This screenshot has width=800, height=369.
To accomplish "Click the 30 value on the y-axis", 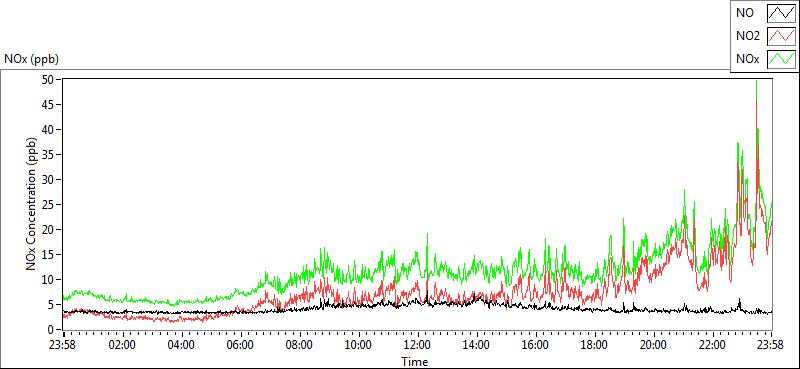I will pyautogui.click(x=48, y=180).
